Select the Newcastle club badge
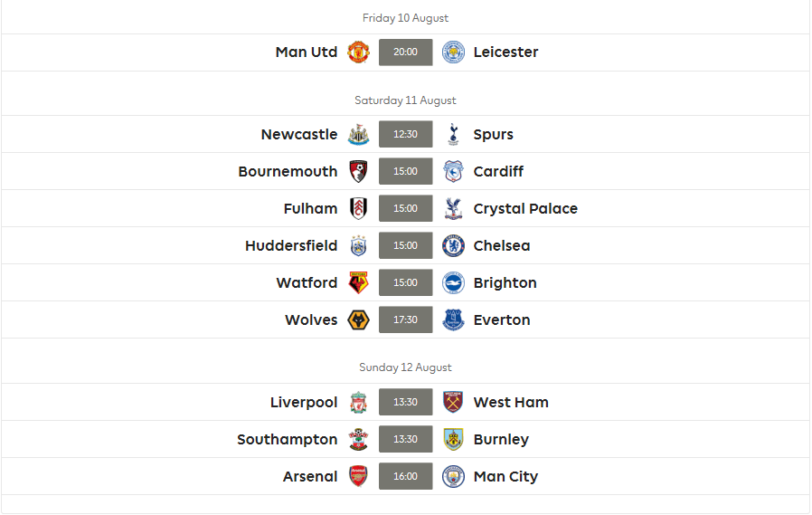The width and height of the screenshot is (812, 515). [x=358, y=134]
